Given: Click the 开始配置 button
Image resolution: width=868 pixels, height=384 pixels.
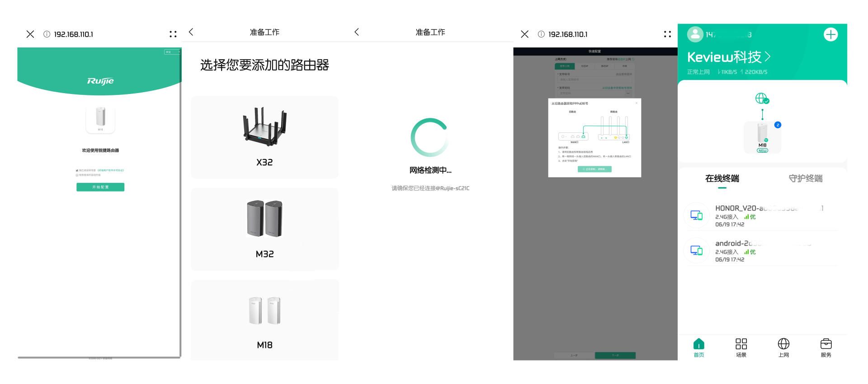Looking at the screenshot, I should pyautogui.click(x=100, y=187).
